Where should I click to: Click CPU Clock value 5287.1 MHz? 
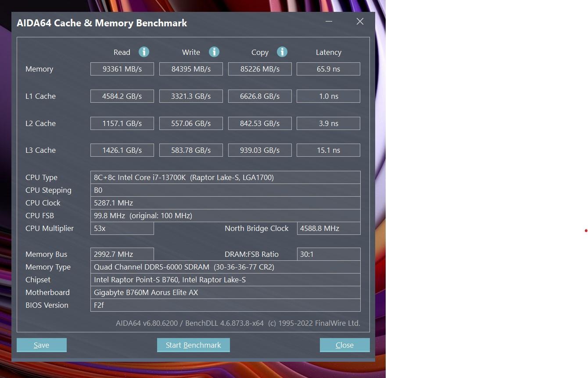(226, 203)
